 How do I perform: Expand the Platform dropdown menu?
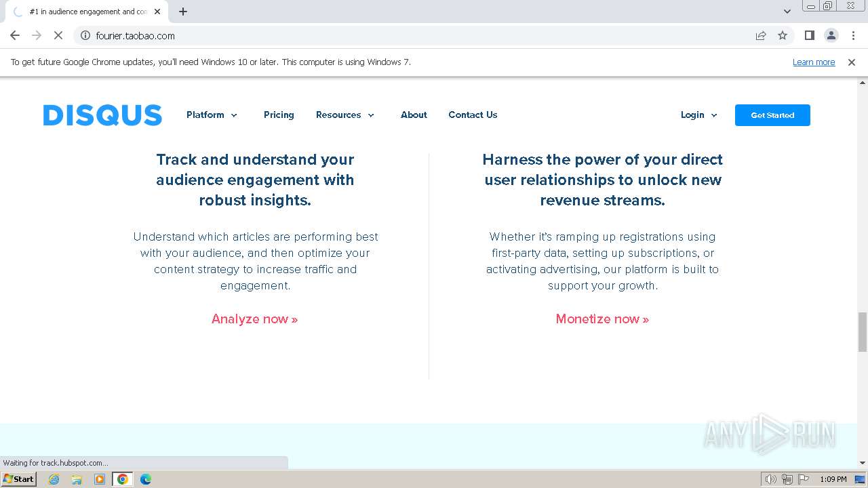point(212,115)
